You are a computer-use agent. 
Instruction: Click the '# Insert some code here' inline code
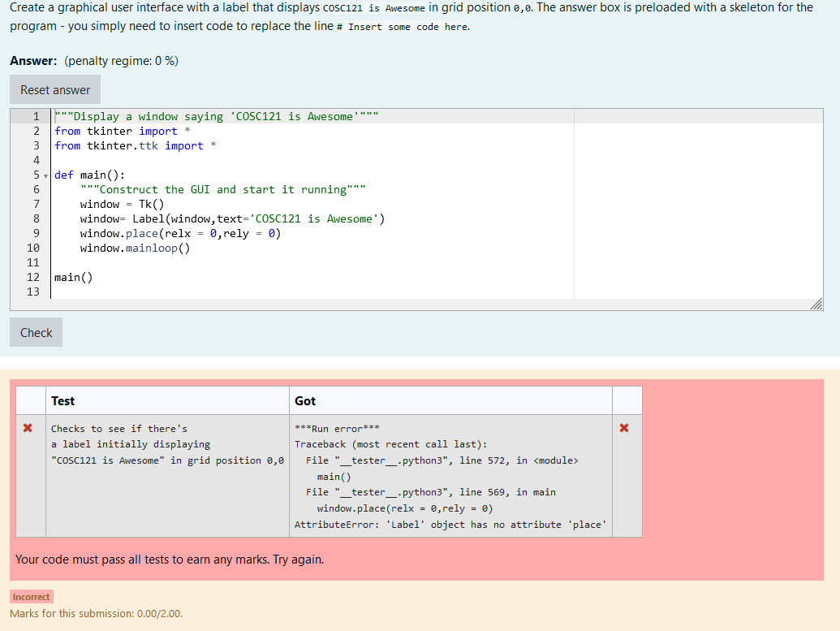(402, 27)
